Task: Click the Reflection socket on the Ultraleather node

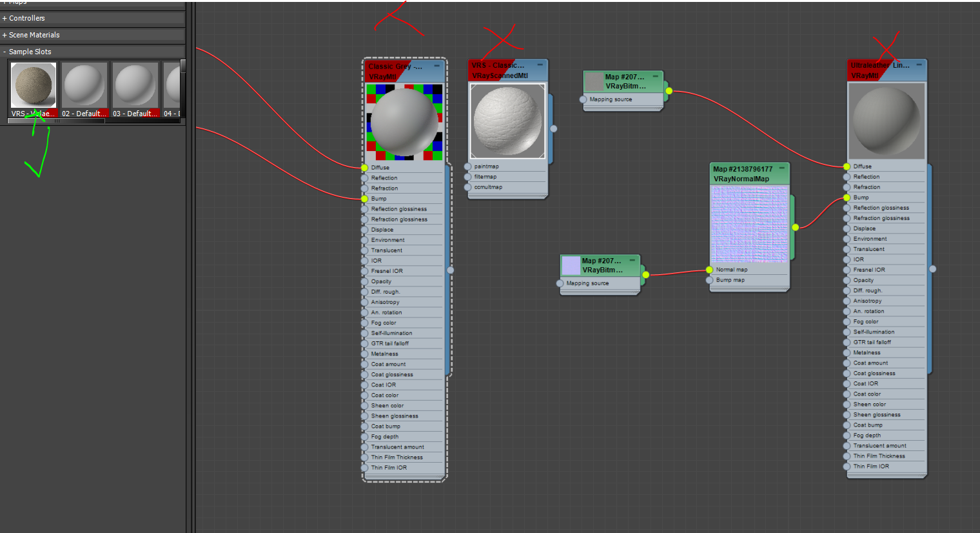Action: (847, 177)
